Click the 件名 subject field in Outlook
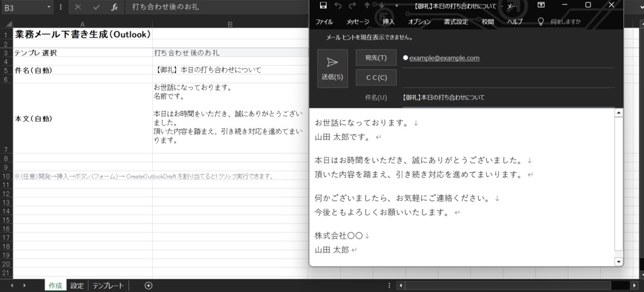644x292 pixels. point(508,97)
